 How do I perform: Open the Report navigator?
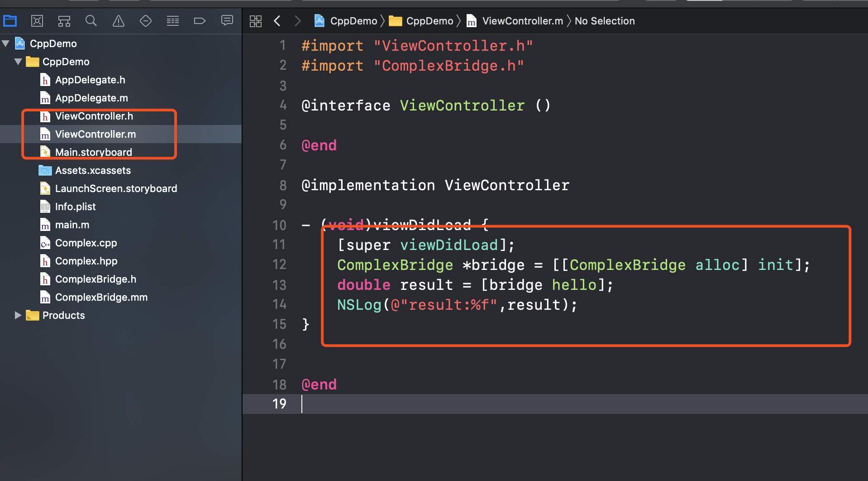227,21
